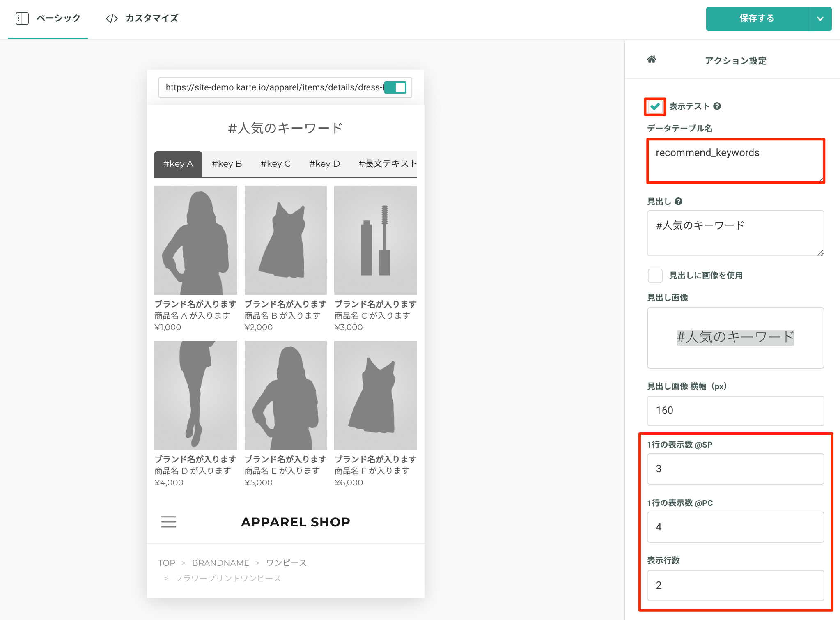Open the BRANDNAME breadcrumb link
This screenshot has height=620, width=840.
pyautogui.click(x=220, y=563)
